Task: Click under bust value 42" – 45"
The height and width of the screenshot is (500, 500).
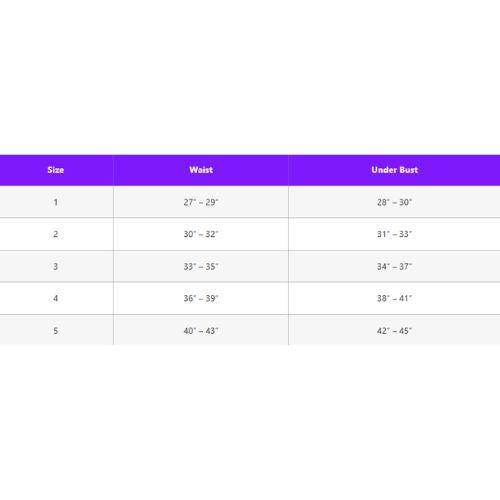Action: click(394, 331)
